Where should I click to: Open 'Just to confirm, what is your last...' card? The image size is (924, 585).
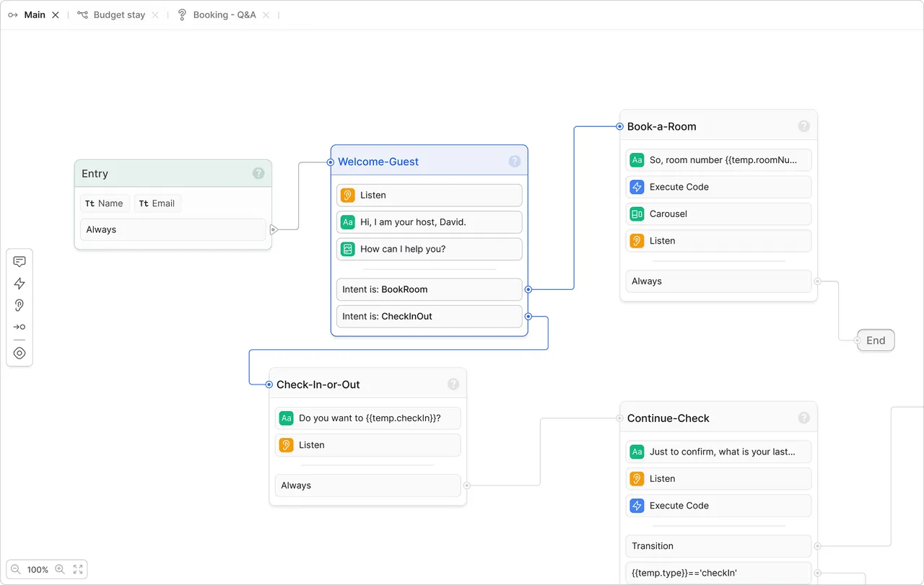[x=718, y=452]
